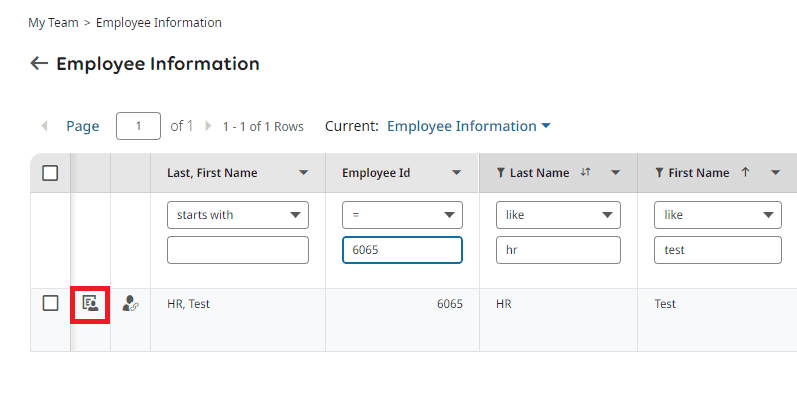Open the Employee Id '=' operator dropdown
The image size is (797, 403).
402,215
